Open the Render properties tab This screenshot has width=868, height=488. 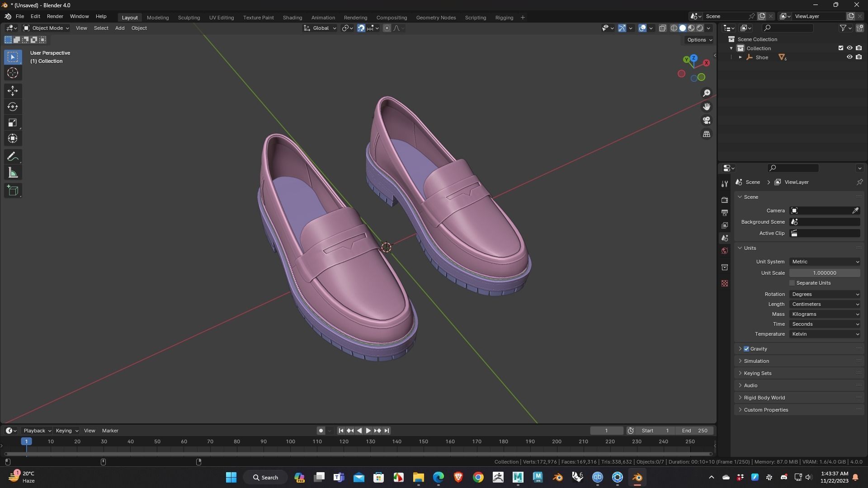click(x=725, y=200)
